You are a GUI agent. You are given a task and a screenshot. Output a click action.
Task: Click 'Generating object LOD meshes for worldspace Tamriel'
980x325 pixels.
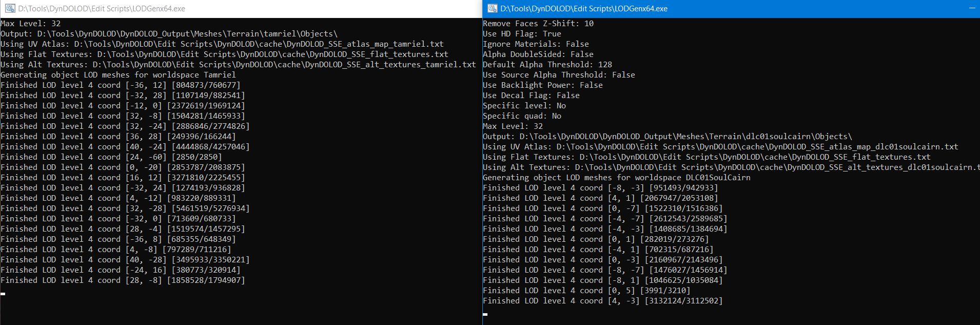tap(119, 75)
